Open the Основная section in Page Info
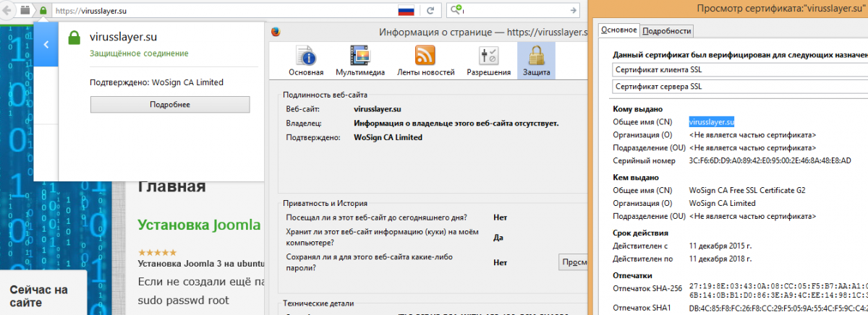The image size is (868, 315). click(x=306, y=61)
